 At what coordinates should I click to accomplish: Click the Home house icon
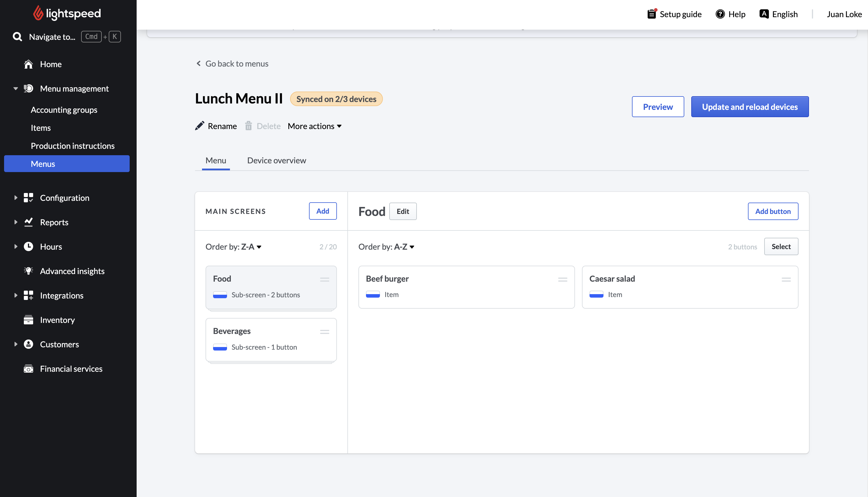pyautogui.click(x=28, y=64)
